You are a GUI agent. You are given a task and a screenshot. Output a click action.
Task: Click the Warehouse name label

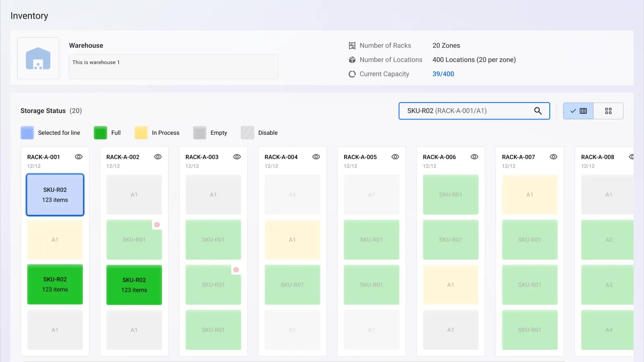86,45
